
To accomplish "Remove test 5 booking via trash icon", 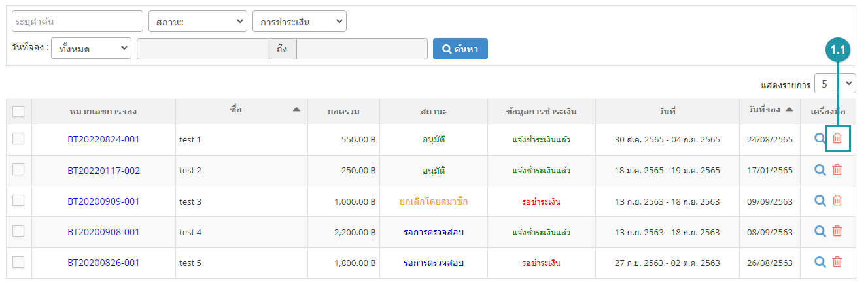I will pos(837,262).
